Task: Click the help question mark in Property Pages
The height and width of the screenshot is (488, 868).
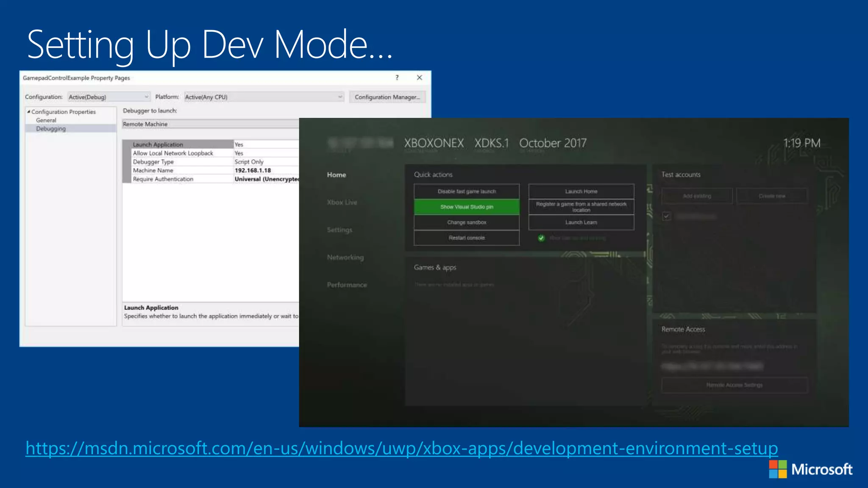Action: 397,78
